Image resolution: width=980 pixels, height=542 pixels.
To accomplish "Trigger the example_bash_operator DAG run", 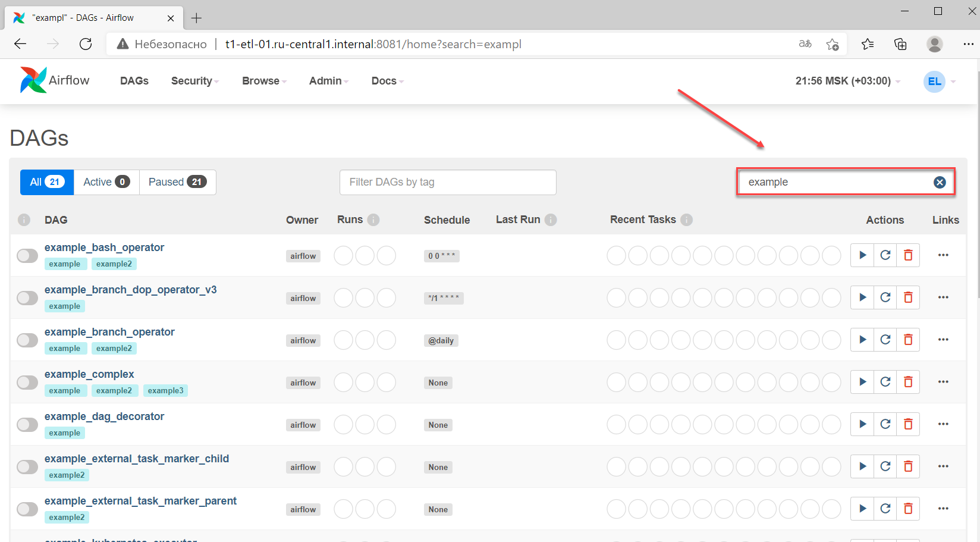I will click(862, 255).
